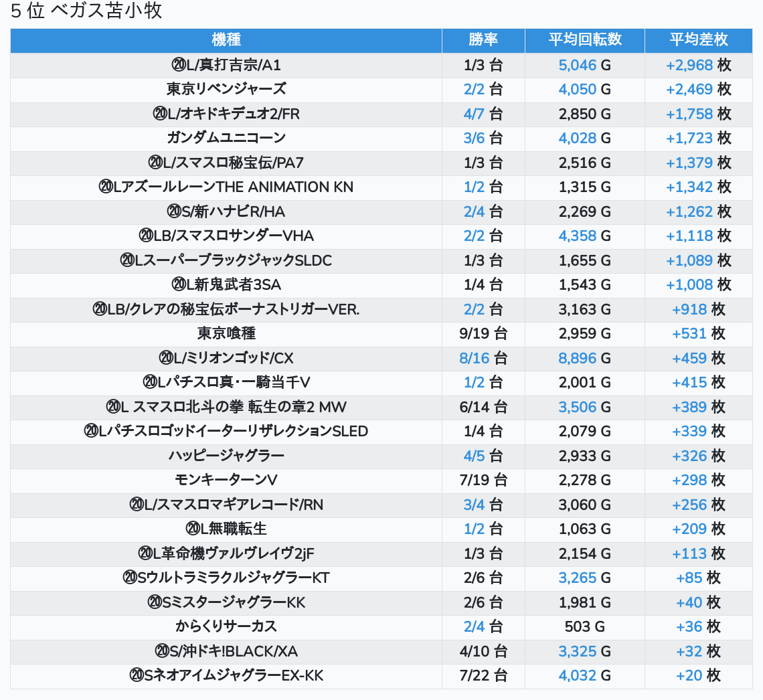Select the 新鬼武者3SA machine row name

coord(226,284)
